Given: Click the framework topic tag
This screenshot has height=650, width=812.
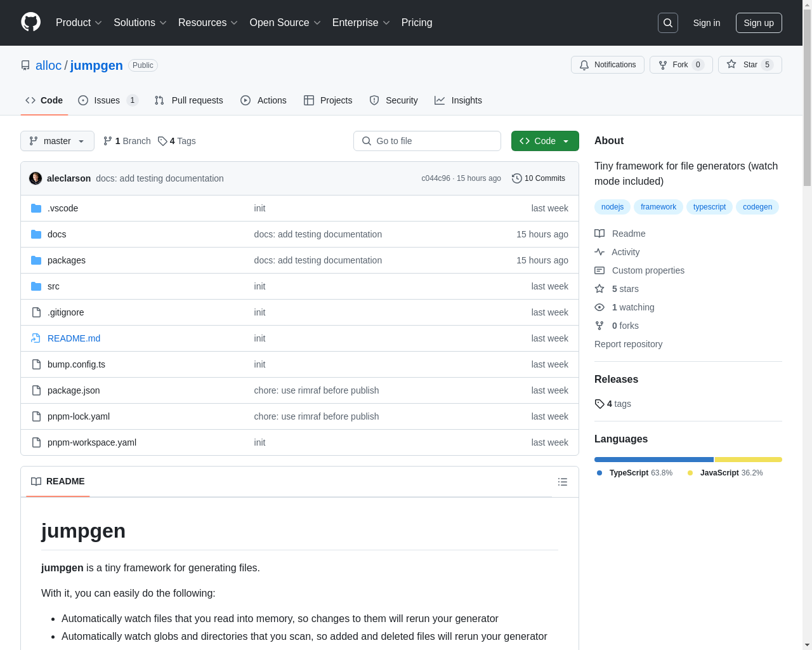Looking at the screenshot, I should tap(658, 207).
